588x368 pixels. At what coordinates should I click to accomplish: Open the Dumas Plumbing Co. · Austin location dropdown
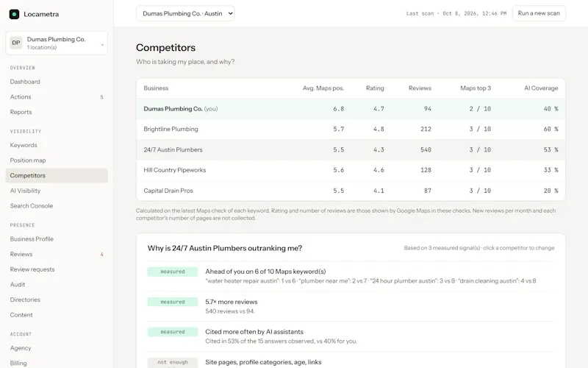coord(185,13)
